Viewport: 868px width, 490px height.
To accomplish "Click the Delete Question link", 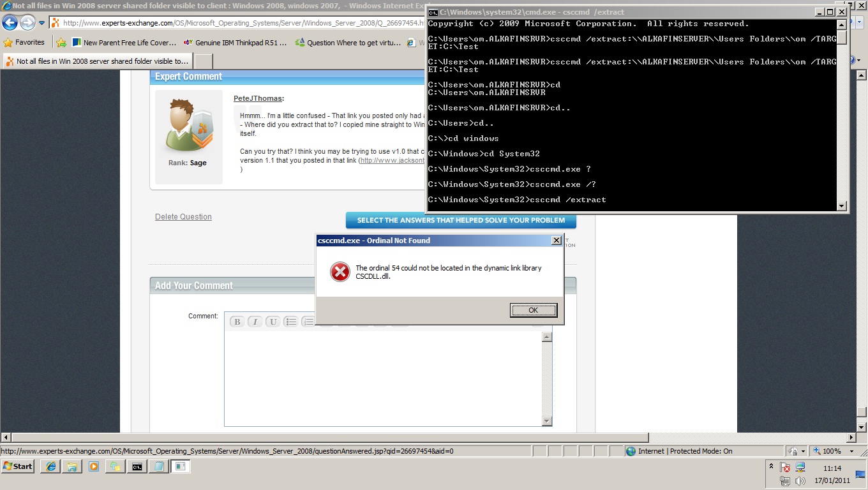I will (183, 217).
